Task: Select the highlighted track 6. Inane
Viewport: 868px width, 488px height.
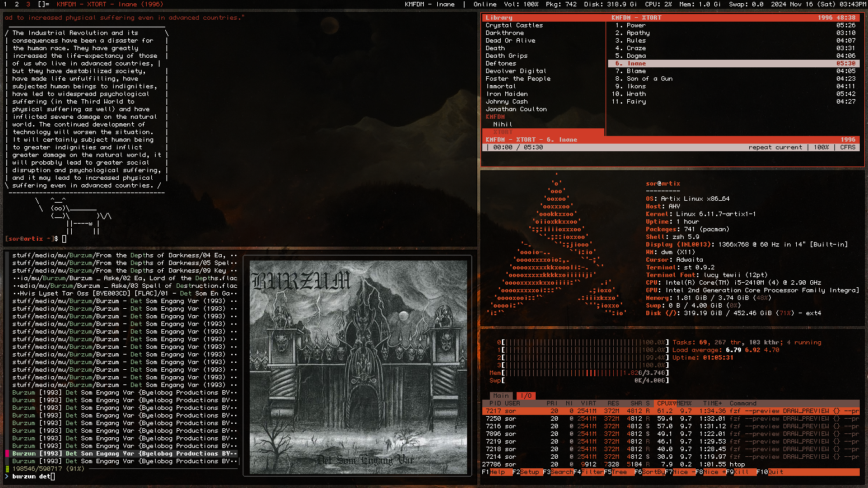Action: click(x=733, y=64)
